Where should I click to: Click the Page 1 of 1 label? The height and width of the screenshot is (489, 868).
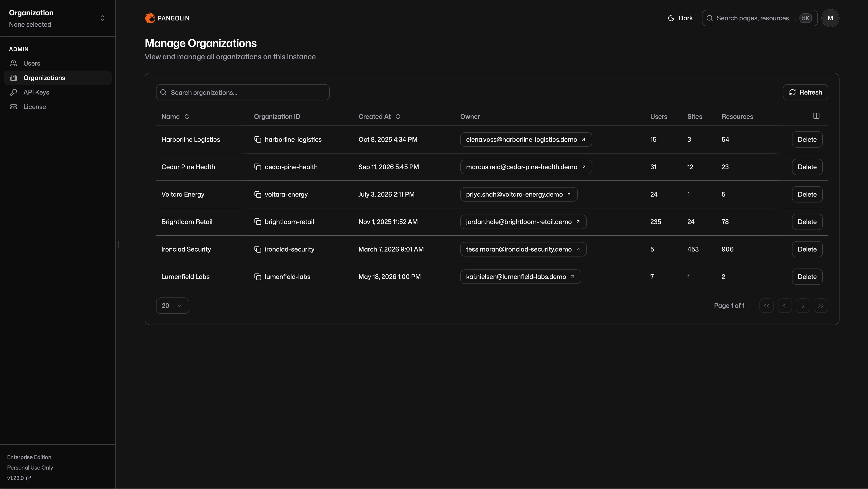729,306
